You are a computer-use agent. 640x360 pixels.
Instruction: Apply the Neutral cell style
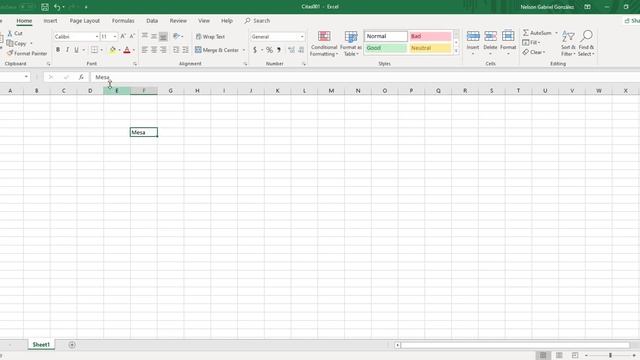[x=430, y=48]
